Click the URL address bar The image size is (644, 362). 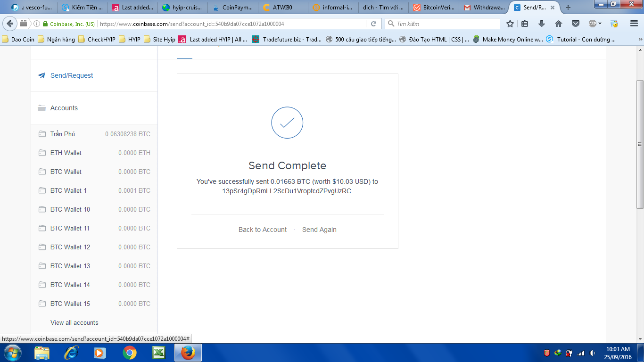click(x=231, y=24)
